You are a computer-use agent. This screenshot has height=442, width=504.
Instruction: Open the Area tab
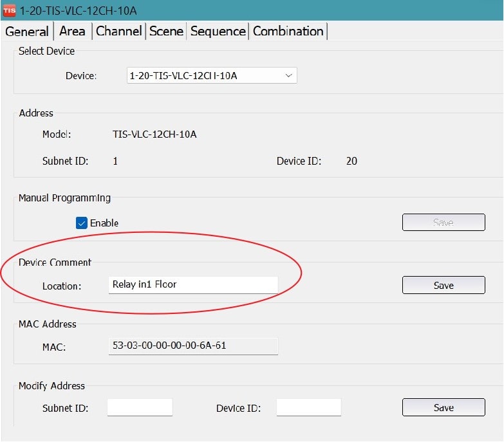(x=72, y=31)
